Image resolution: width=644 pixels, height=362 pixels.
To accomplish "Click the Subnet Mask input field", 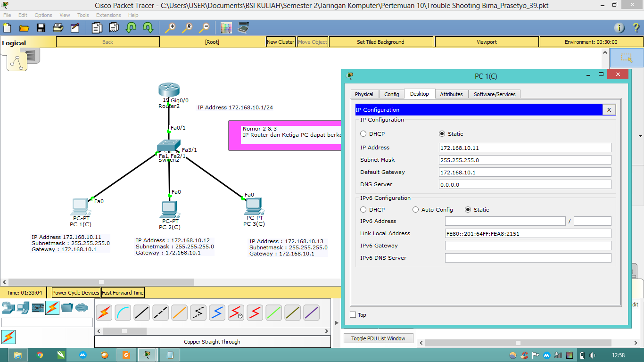I will tap(525, 160).
